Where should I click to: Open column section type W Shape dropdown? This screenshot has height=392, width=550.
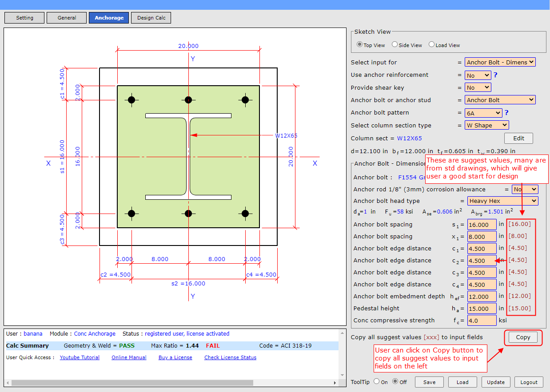click(486, 126)
